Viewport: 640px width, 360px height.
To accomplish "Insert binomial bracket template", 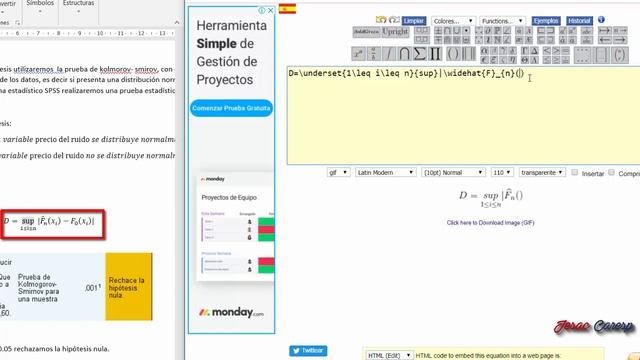I will tap(620, 55).
